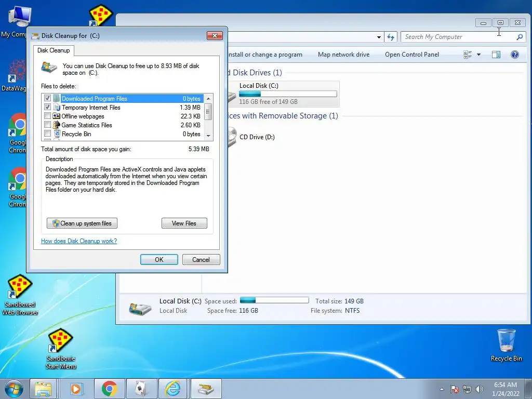Screen dimensions: 532x399
Task: Click the Recycle Bin list entry
Action: click(x=123, y=134)
